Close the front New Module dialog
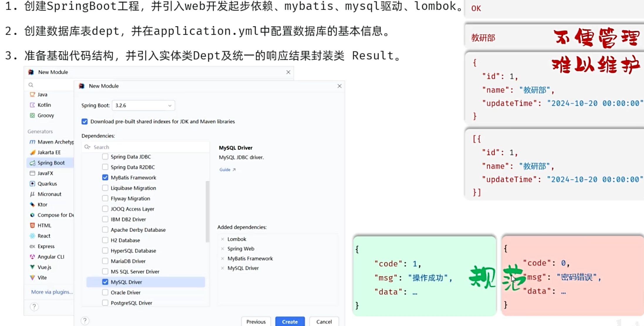644x326 pixels. coord(339,86)
